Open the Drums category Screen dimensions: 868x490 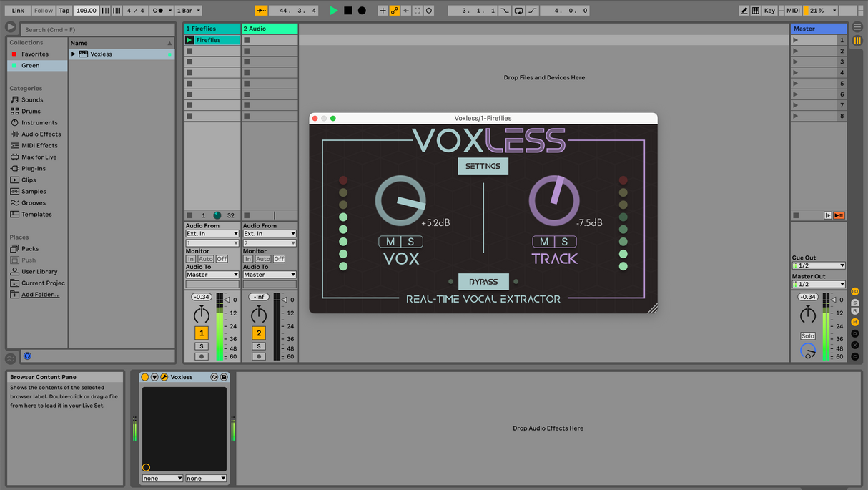[31, 112]
